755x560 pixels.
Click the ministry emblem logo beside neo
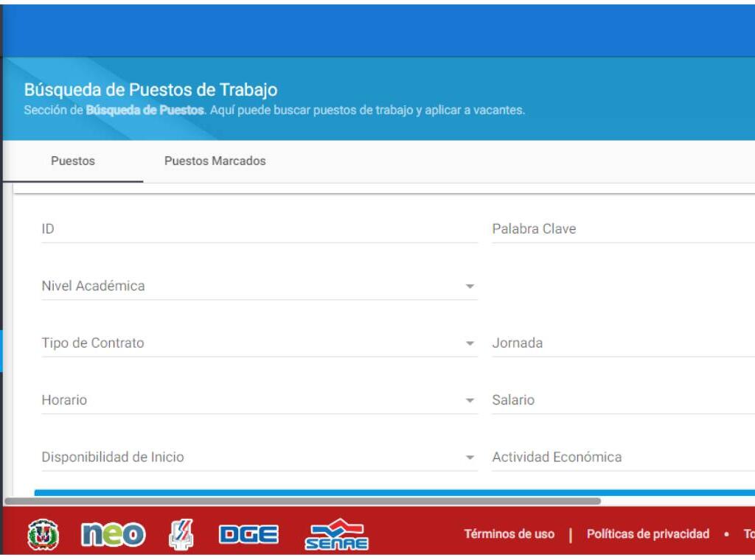click(181, 534)
